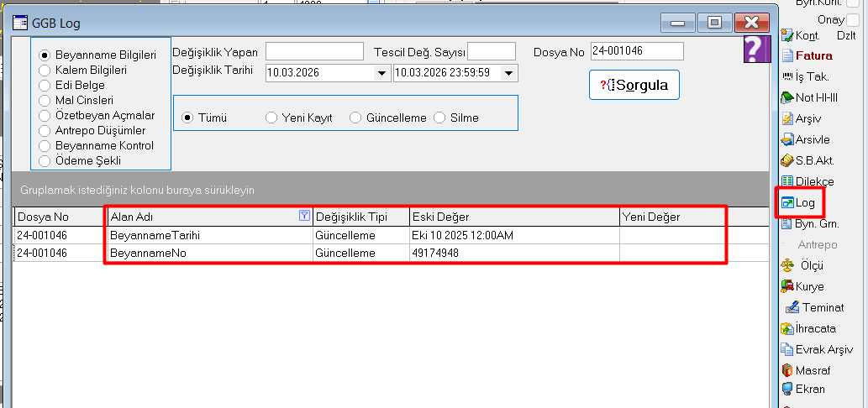
Task: Expand the start date 10.03.2026 dropdown
Action: pos(381,74)
